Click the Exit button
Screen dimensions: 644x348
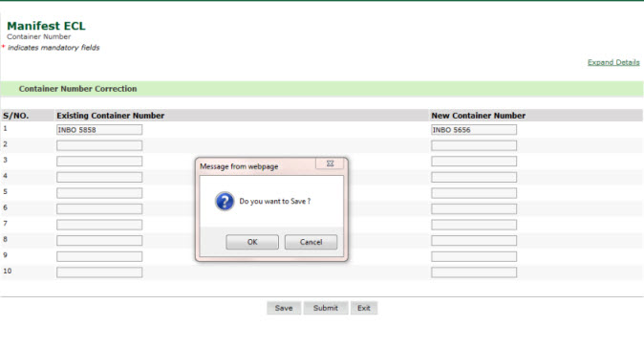[x=364, y=308]
